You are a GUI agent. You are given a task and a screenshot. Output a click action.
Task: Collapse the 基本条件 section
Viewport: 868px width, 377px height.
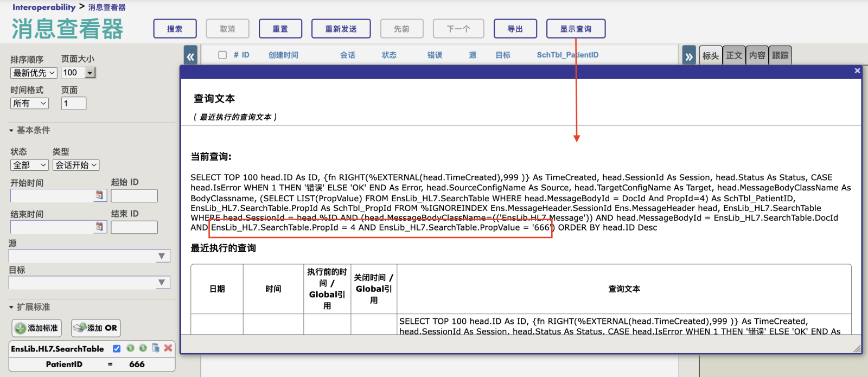(11, 130)
